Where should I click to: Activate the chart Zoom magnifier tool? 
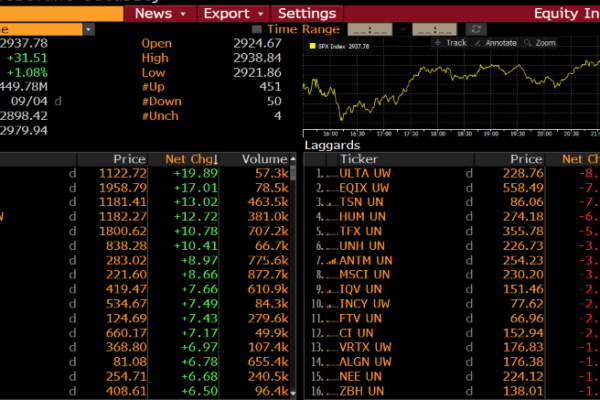coord(540,43)
